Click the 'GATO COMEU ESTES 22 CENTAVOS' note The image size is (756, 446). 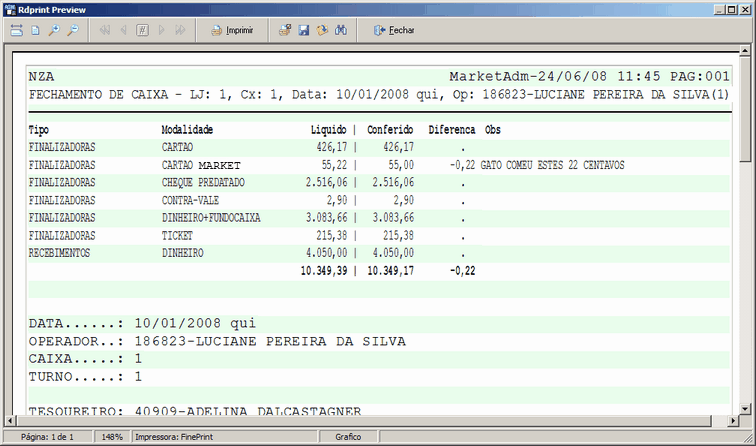coord(553,165)
